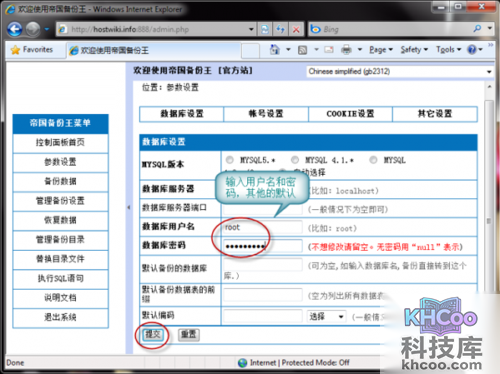The height and width of the screenshot is (374, 500).
Task: Click the 数据库密码 password field
Action: coord(263,246)
